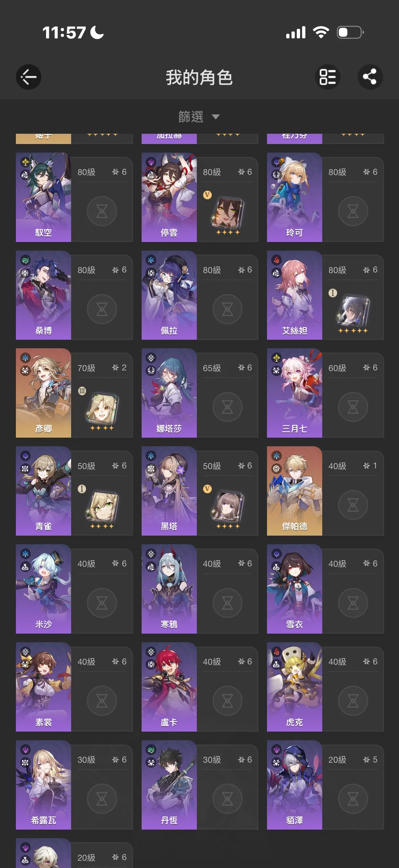
Task: Tap empty light cone slot for 馭空
Action: pos(102,211)
